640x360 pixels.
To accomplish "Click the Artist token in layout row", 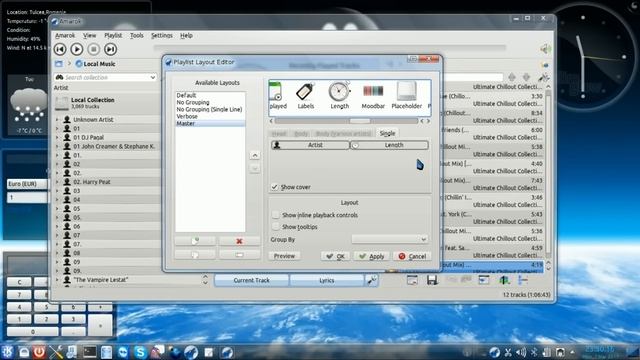I will click(x=310, y=145).
